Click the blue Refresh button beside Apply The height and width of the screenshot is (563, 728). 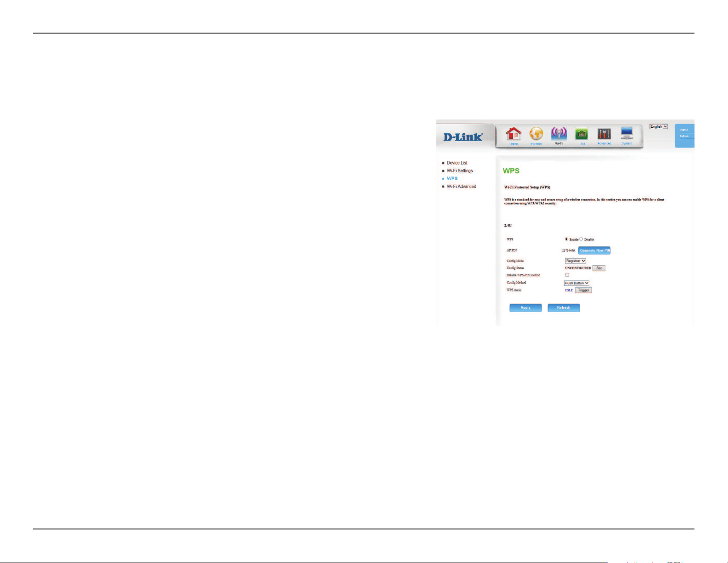564,307
